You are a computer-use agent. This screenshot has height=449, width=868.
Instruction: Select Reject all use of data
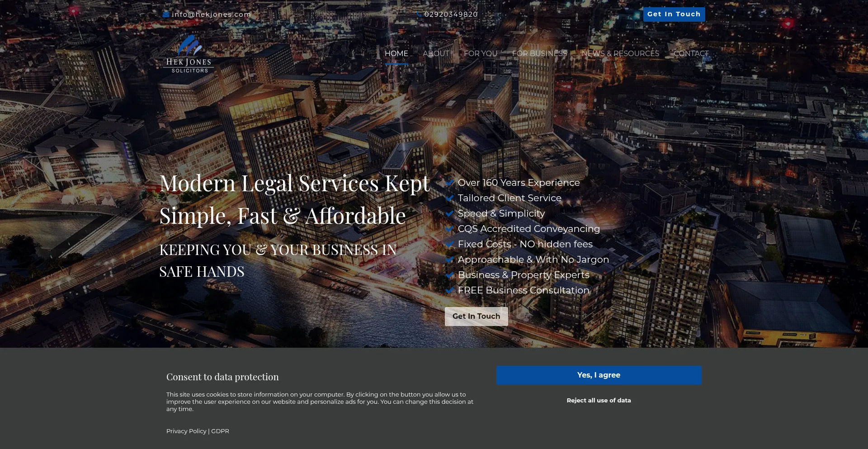tap(599, 400)
